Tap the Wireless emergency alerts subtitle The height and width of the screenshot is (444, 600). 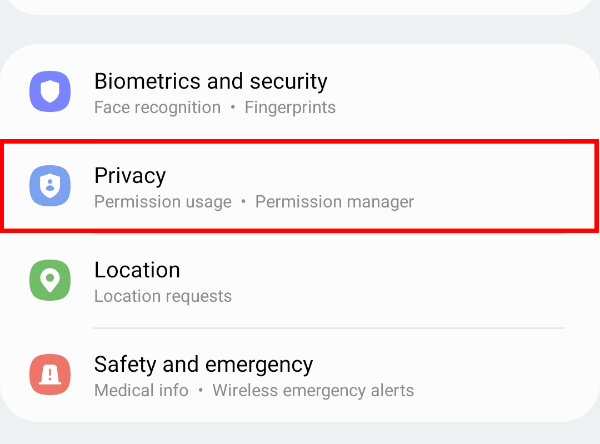point(313,390)
